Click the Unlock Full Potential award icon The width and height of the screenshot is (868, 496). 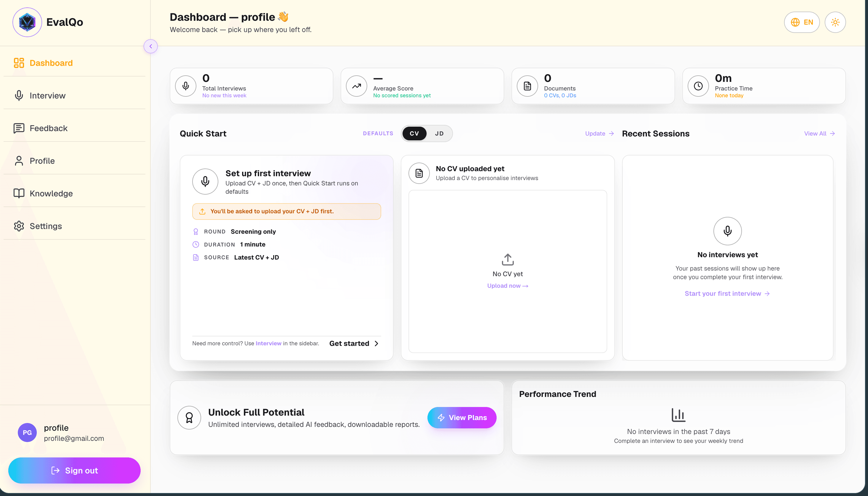tap(189, 418)
